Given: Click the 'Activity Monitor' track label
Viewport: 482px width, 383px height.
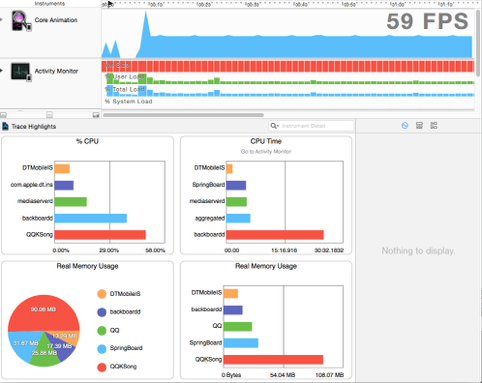Looking at the screenshot, I should click(x=56, y=71).
